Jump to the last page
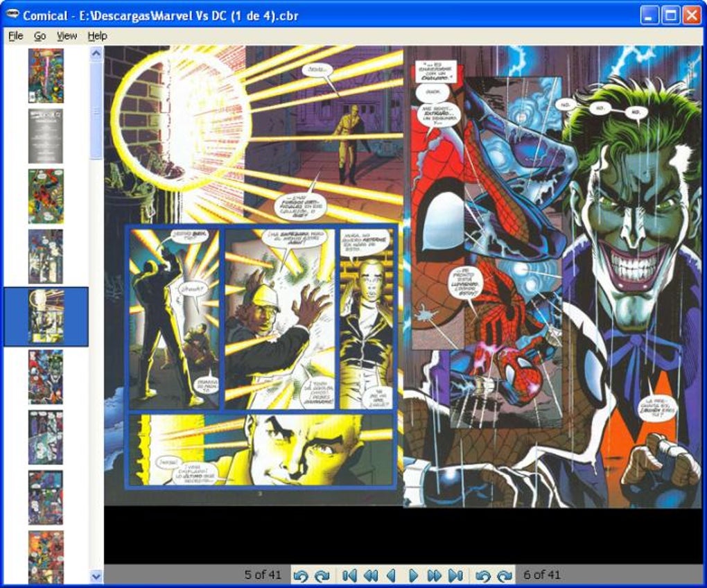This screenshot has width=707, height=588. (x=455, y=576)
